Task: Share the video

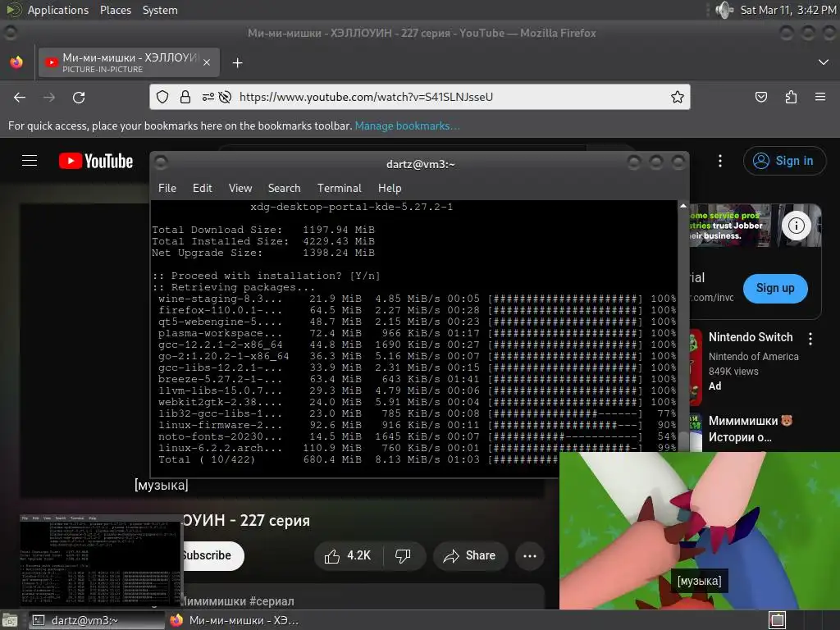Action: pyautogui.click(x=470, y=556)
